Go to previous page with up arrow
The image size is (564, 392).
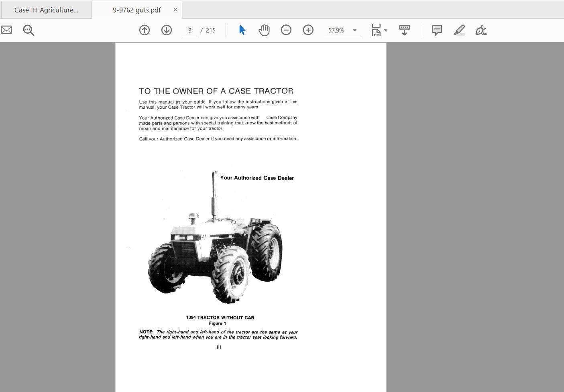(x=145, y=30)
